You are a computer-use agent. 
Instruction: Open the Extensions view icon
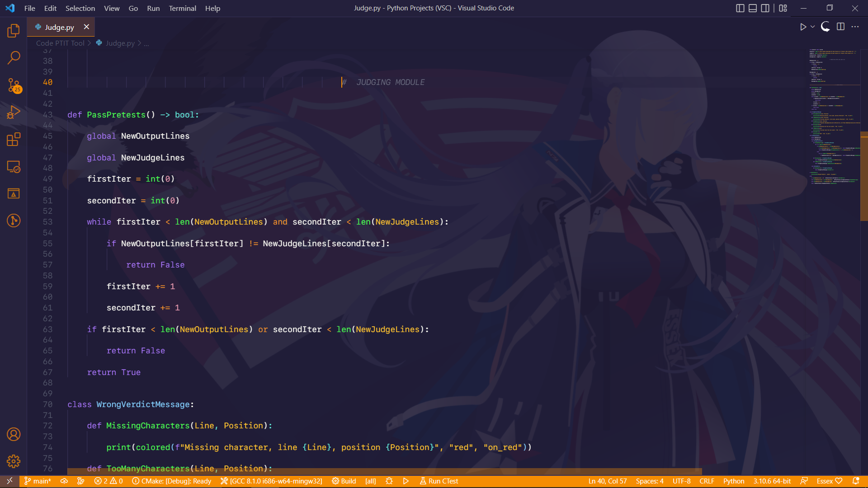click(14, 139)
